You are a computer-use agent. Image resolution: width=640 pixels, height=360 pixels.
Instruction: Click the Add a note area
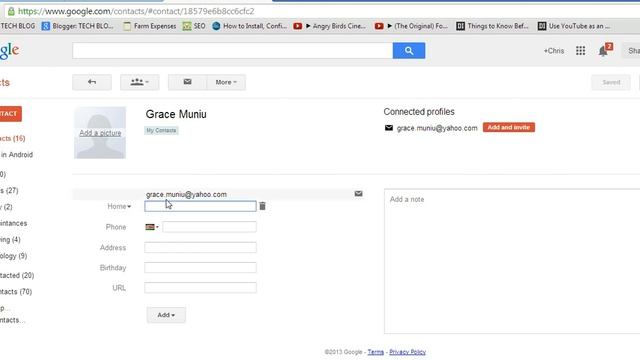pos(512,261)
